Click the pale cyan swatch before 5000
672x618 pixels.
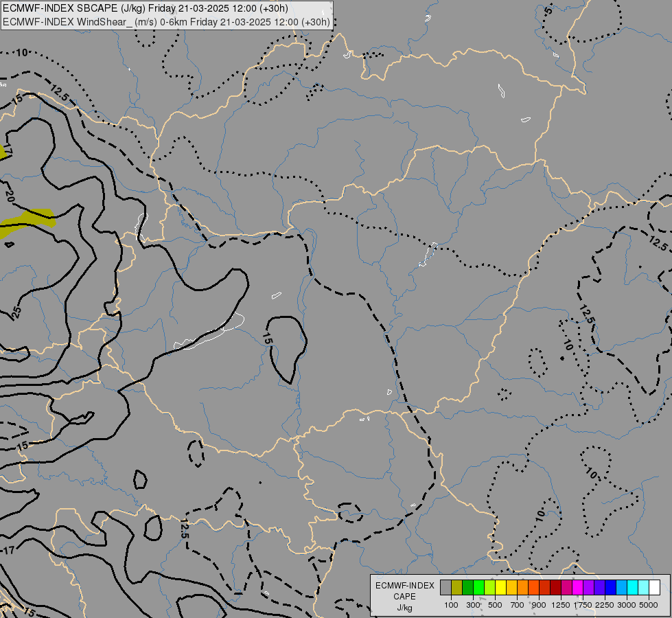tap(643, 588)
